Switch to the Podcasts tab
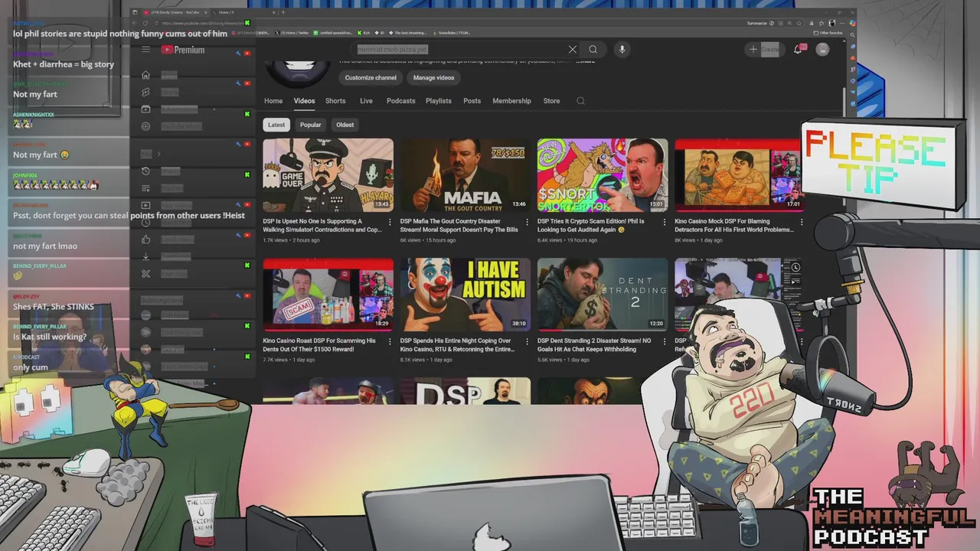The image size is (980, 551). tap(400, 101)
